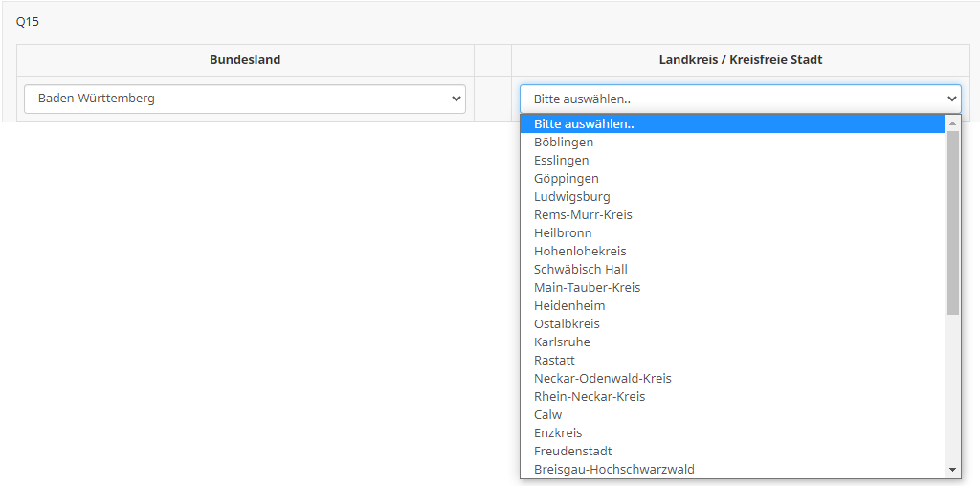Select Esslingen in the dropdown list
980x486 pixels.
tap(562, 161)
